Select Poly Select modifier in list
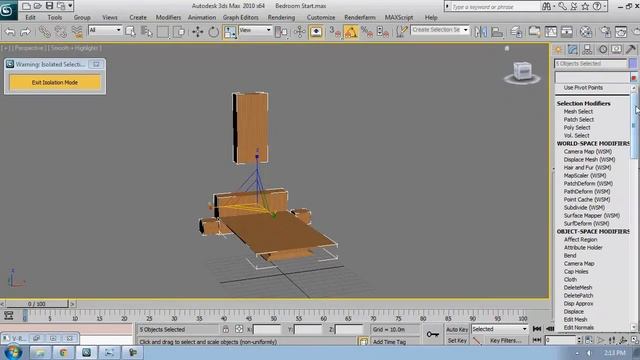The image size is (640, 360). (577, 127)
